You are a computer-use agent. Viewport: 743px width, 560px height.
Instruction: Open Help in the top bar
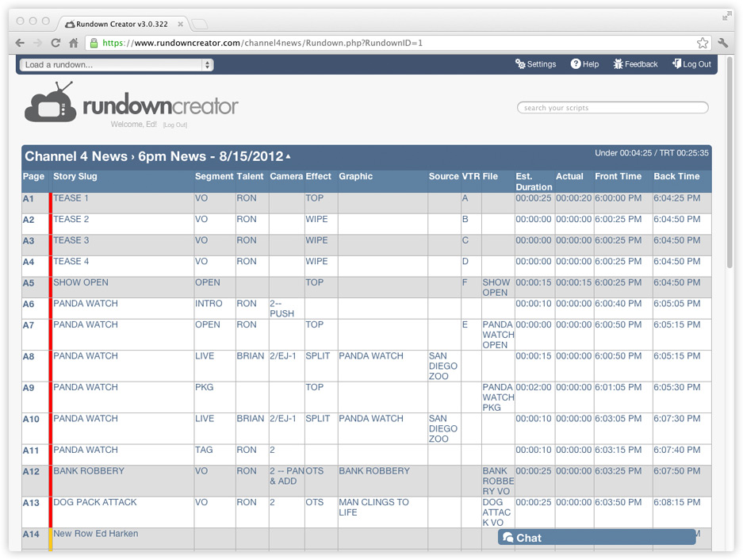(x=584, y=64)
